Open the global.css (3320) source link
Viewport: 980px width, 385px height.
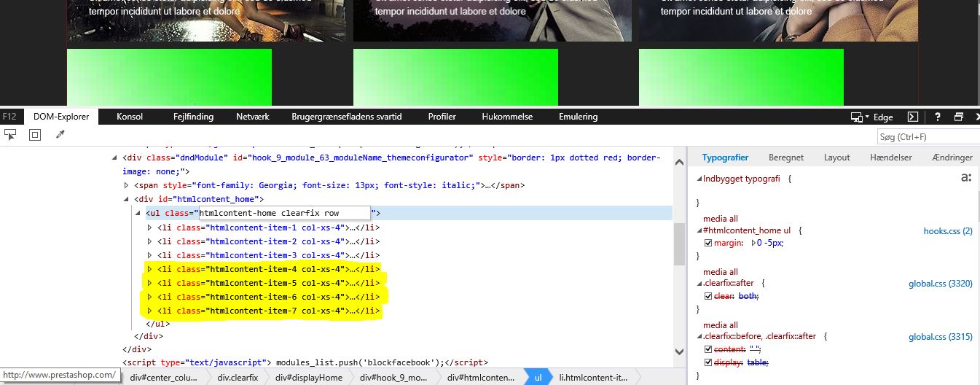point(941,284)
